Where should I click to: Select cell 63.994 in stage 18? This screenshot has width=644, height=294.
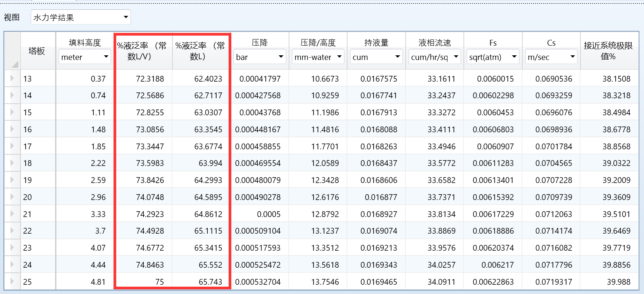pyautogui.click(x=201, y=163)
